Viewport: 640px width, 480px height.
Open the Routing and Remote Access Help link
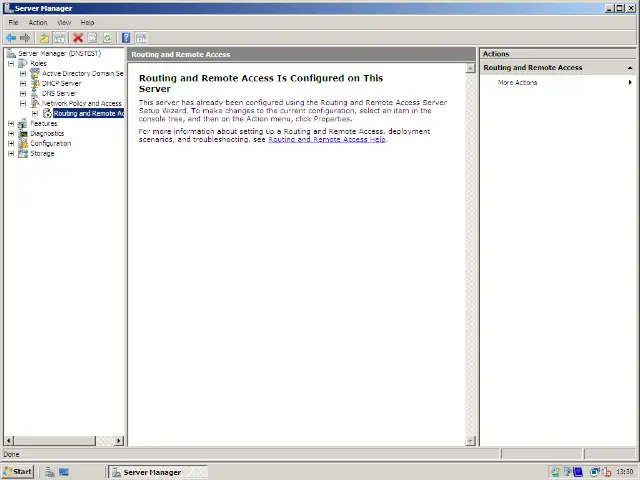pos(327,140)
